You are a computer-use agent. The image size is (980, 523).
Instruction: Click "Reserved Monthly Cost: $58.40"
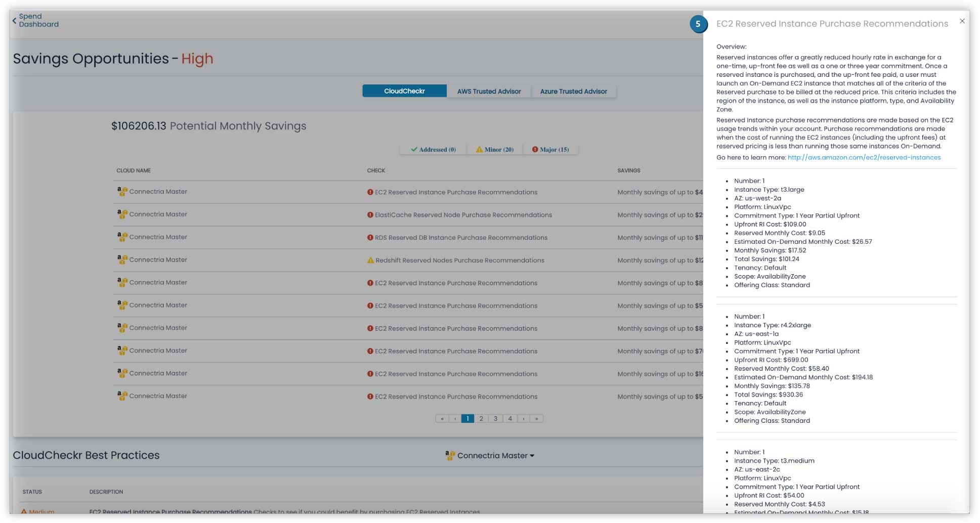782,369
